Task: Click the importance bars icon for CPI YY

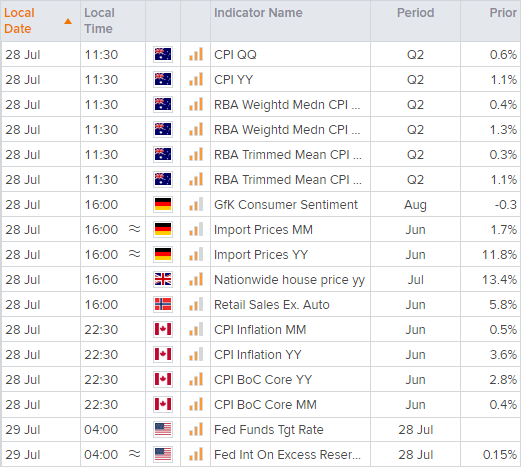Action: click(x=196, y=79)
